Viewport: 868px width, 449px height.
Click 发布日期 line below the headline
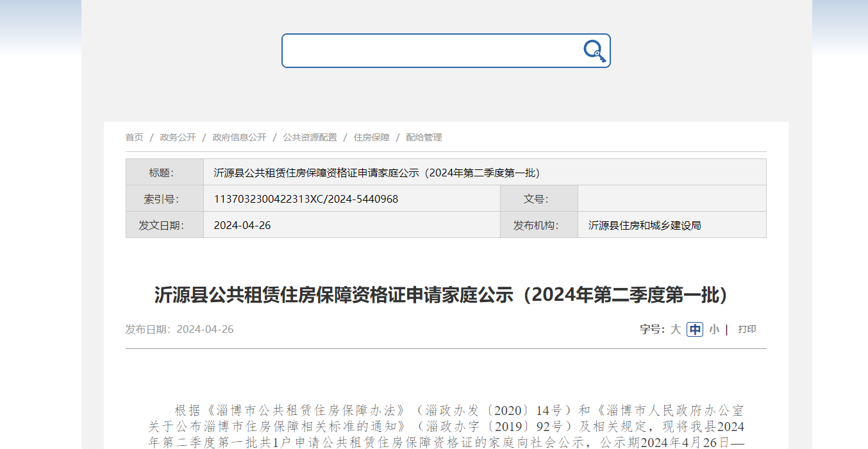click(x=179, y=330)
